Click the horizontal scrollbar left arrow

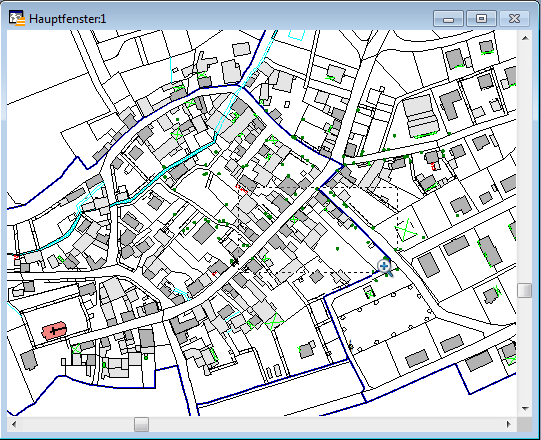[x=14, y=424]
